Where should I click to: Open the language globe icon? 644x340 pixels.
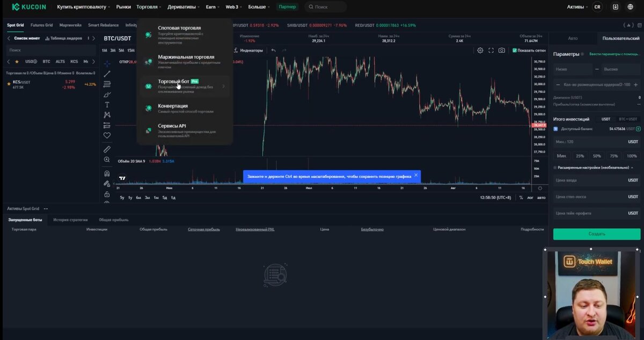(x=630, y=7)
